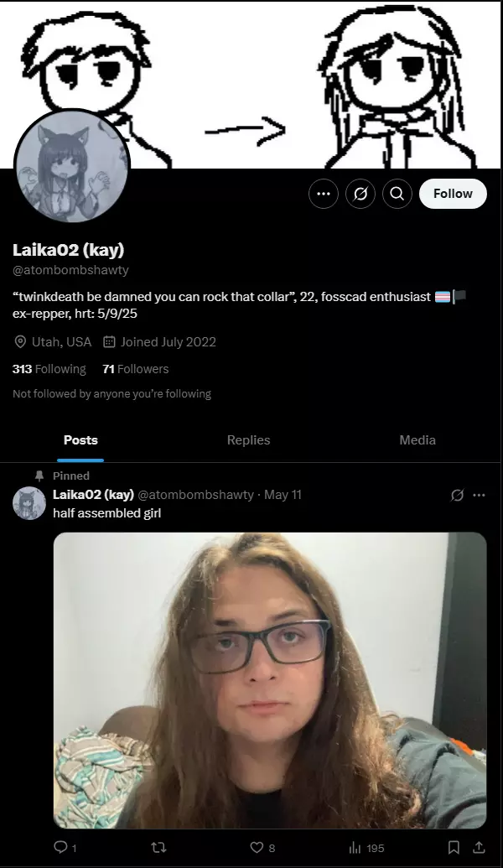Switch to the Posts tab

coord(80,440)
